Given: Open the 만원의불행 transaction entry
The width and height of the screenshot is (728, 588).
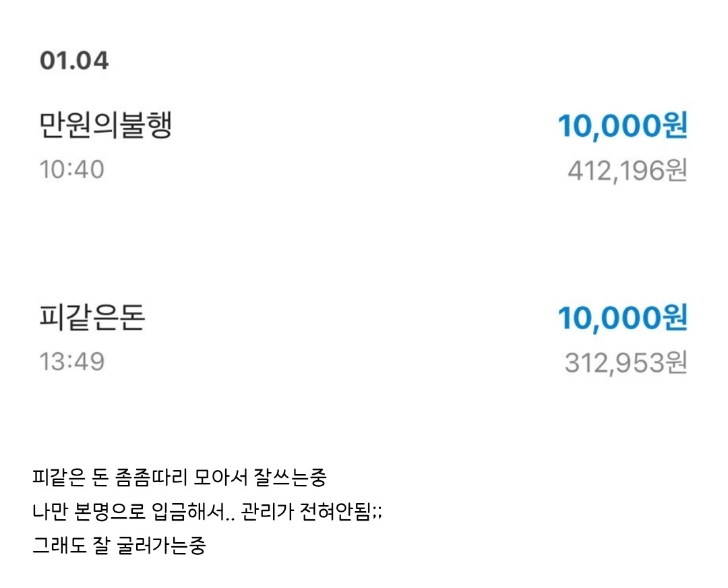Looking at the screenshot, I should tap(106, 126).
